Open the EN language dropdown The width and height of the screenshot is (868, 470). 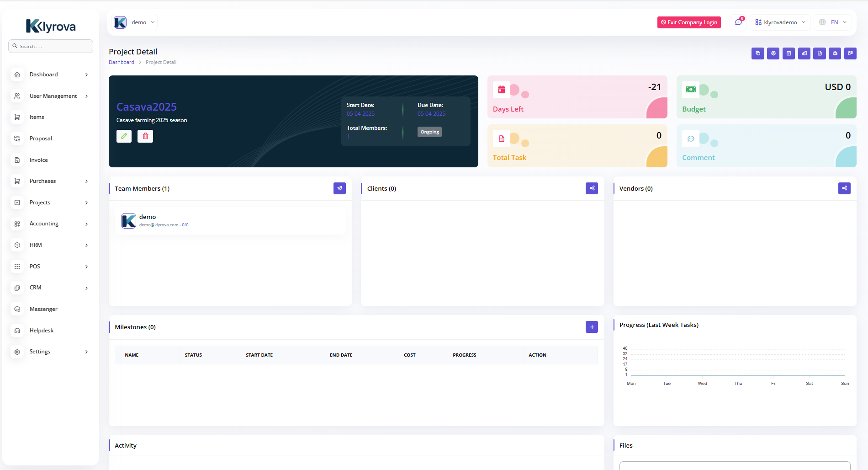click(833, 22)
